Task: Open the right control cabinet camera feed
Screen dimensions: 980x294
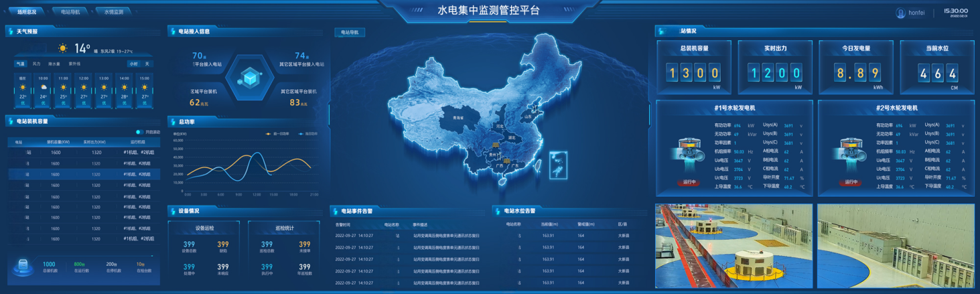Action: click(896, 246)
